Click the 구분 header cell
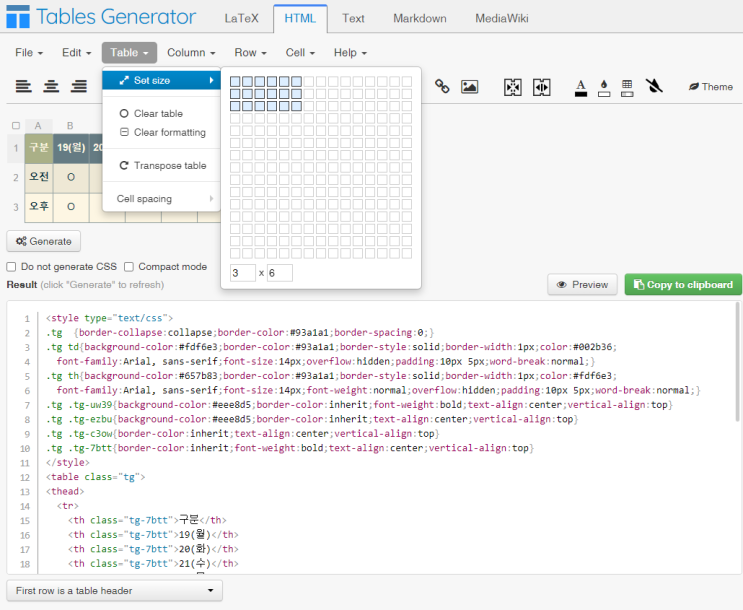Image resolution: width=743 pixels, height=610 pixels. (x=39, y=148)
